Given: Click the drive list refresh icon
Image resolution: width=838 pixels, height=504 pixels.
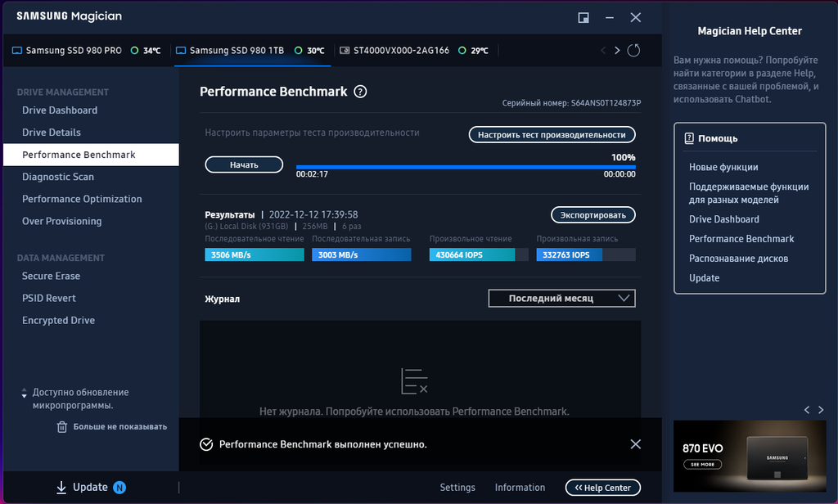Looking at the screenshot, I should (x=633, y=50).
